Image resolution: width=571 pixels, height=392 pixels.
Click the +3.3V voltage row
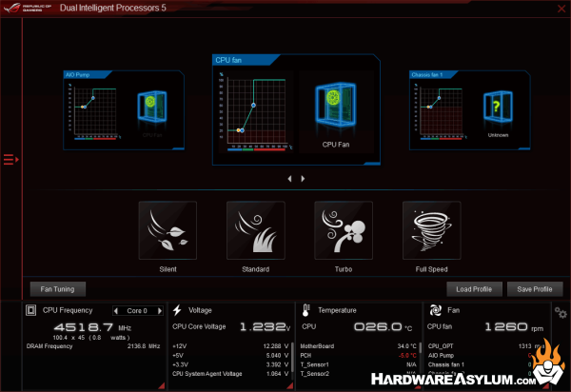[x=230, y=364]
